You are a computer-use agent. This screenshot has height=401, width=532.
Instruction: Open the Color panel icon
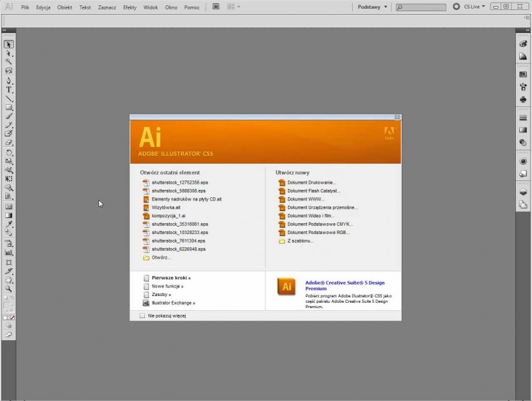click(523, 44)
